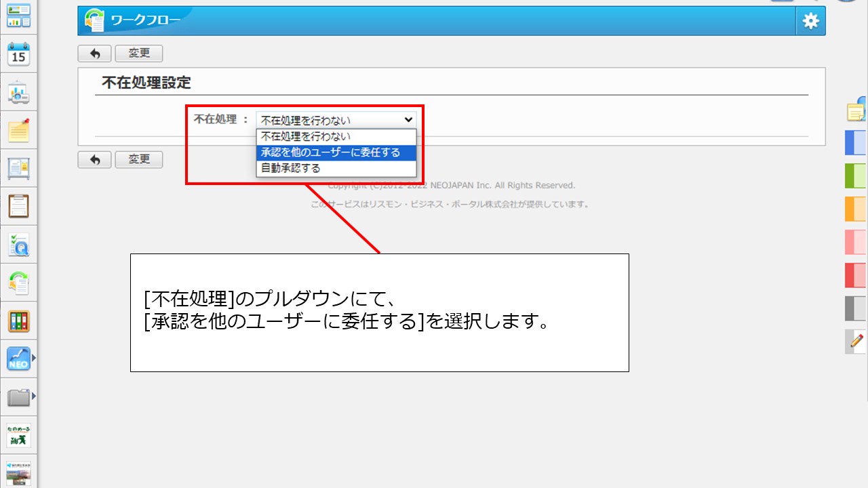Image resolution: width=868 pixels, height=488 pixels.
Task: Pick the blue color tab at right edge
Action: point(856,143)
